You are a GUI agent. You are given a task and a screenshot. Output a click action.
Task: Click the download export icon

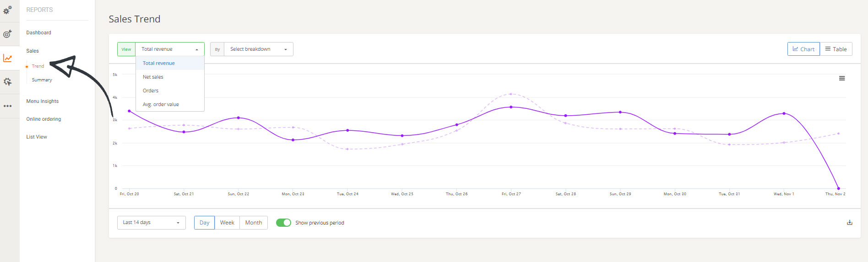(849, 223)
